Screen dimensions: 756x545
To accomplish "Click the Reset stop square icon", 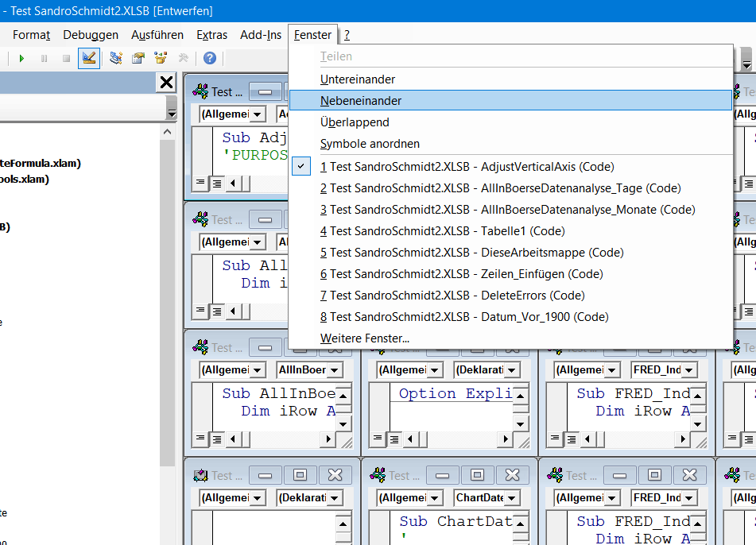I will click(66, 58).
